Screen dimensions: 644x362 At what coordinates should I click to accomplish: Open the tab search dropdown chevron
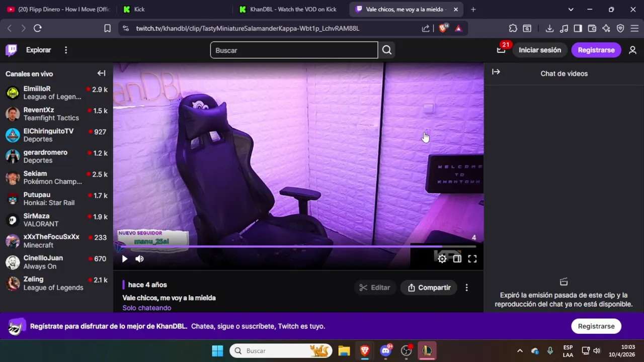[571, 9]
